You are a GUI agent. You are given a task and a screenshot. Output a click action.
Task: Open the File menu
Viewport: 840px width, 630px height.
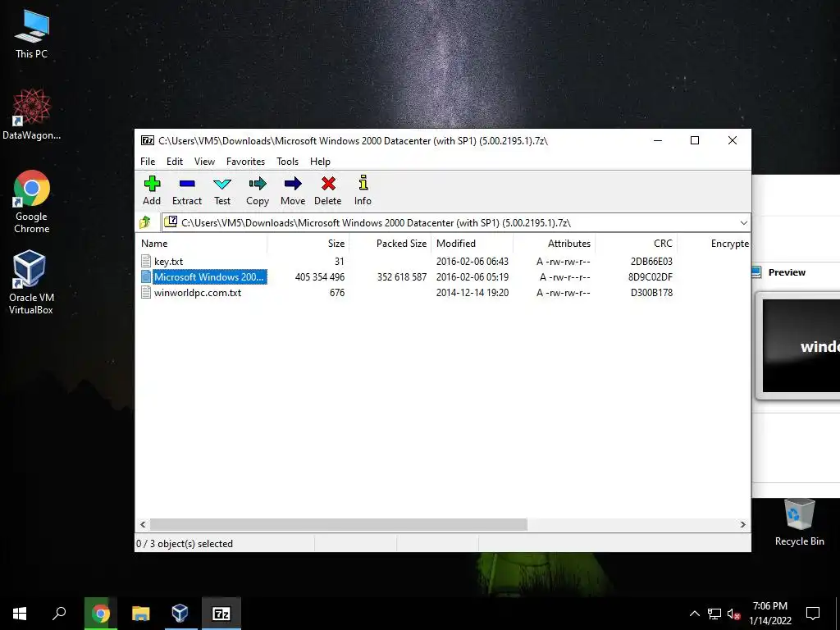[x=148, y=162]
